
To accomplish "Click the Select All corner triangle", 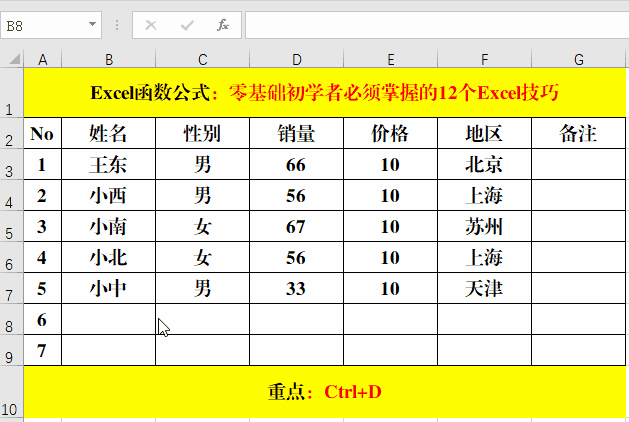I will point(11,59).
